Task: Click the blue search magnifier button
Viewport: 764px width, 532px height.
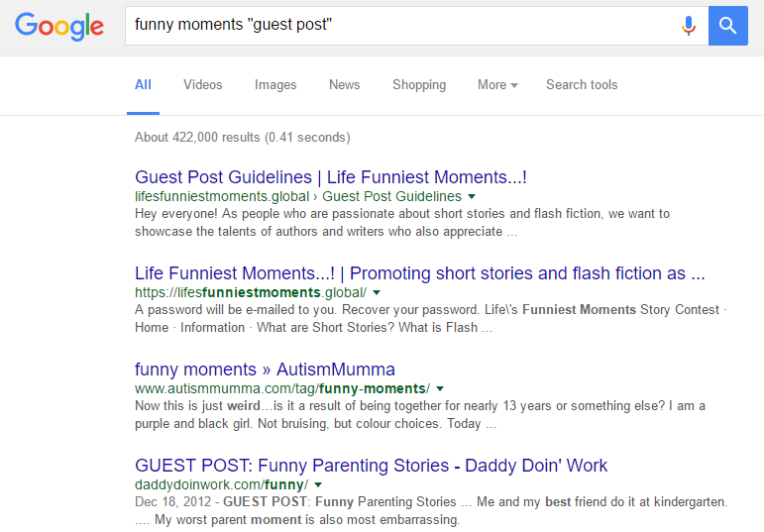Action: [728, 26]
